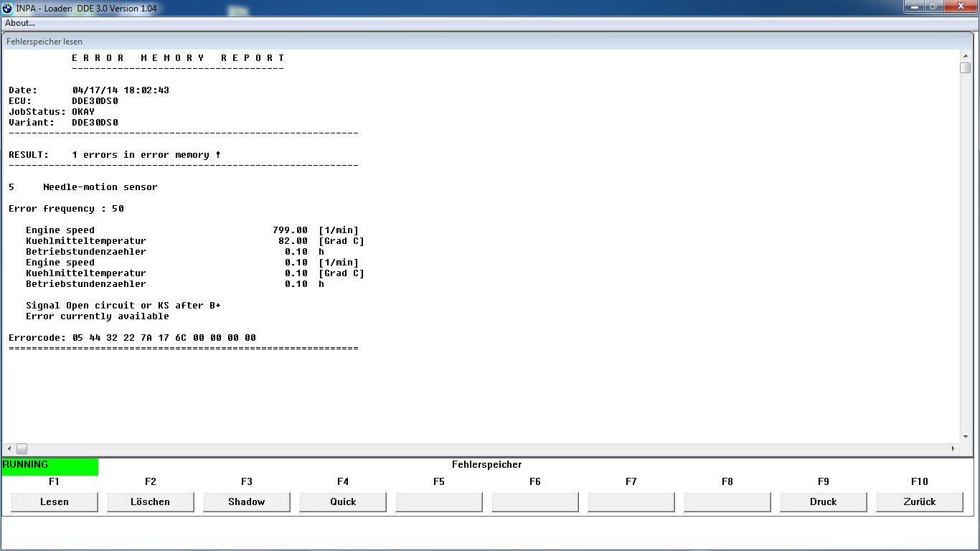Click the green RUNNING status indicator
The height and width of the screenshot is (551, 980).
[50, 466]
